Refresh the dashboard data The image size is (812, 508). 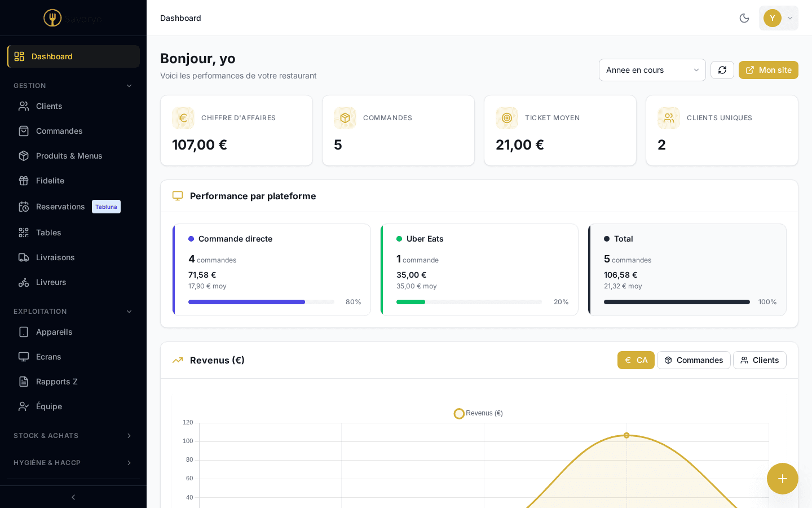point(722,70)
